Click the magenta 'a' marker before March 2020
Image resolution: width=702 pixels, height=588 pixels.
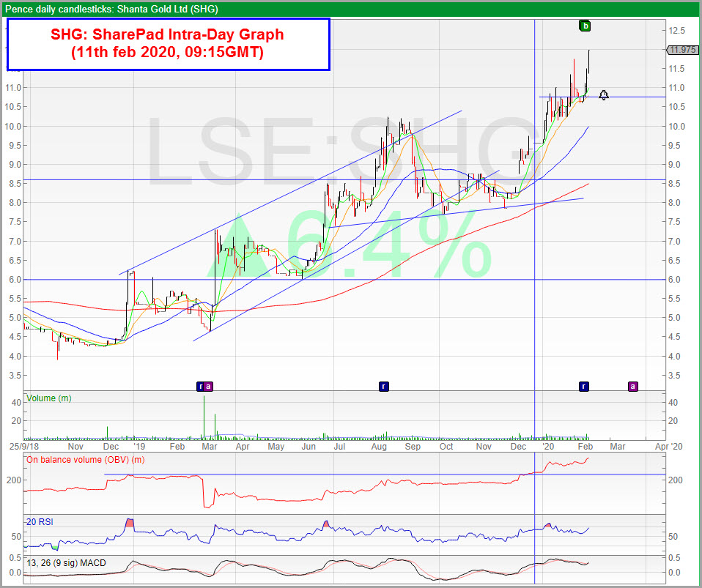pos(633,385)
